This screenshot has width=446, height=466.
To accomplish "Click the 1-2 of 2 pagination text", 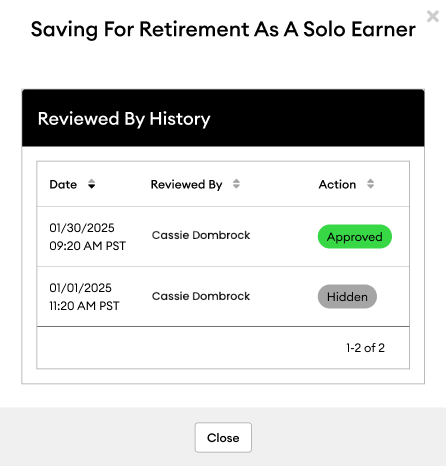I will point(365,348).
